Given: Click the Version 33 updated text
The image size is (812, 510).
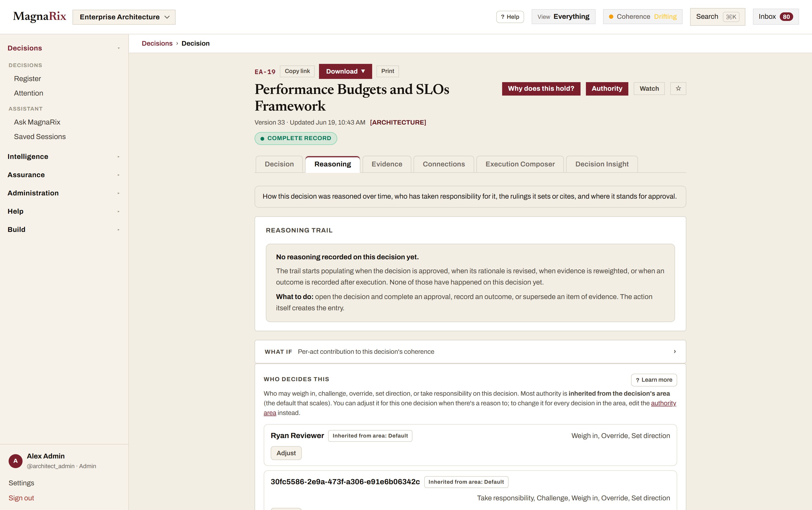Looking at the screenshot, I should point(310,122).
